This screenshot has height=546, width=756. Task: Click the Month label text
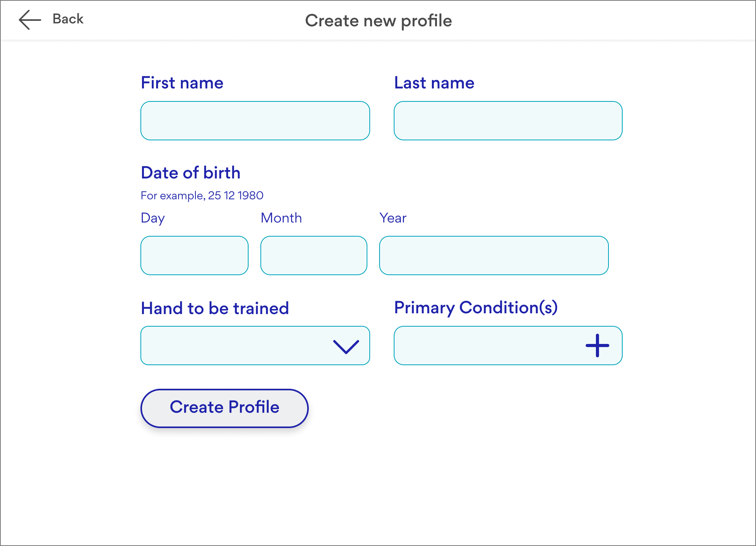[281, 218]
